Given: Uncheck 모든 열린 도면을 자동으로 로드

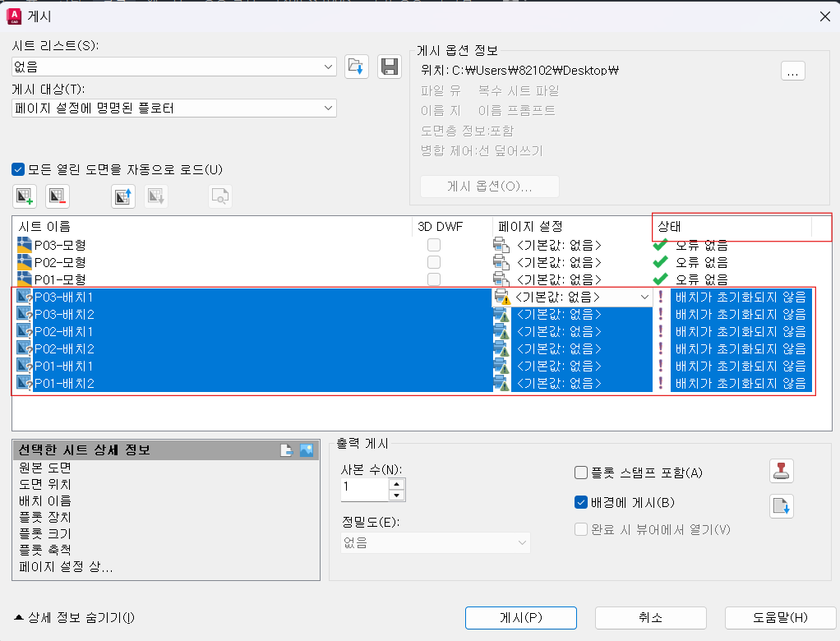Looking at the screenshot, I should click(17, 169).
